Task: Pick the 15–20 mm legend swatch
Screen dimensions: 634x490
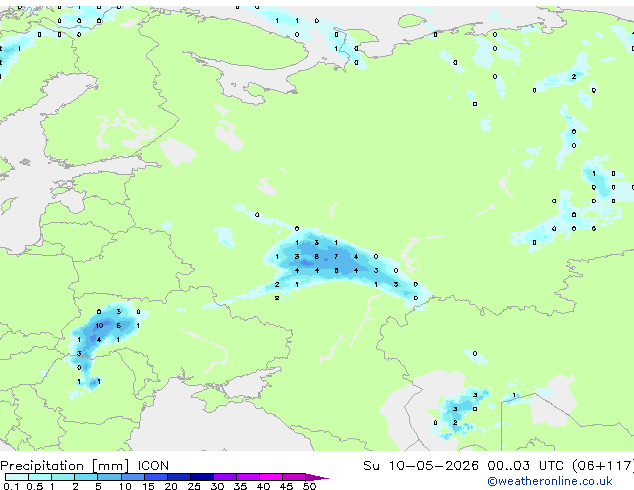Action: point(155,477)
